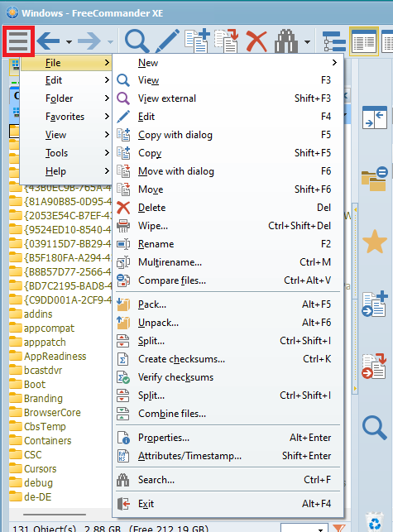This screenshot has width=393, height=532.
Task: Click the magnifier View toolbar icon
Action: (x=137, y=41)
